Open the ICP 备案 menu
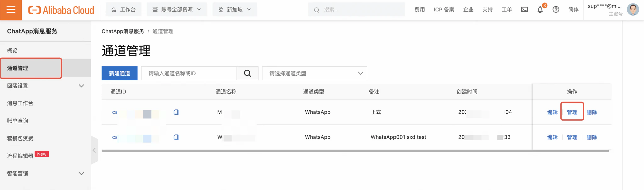The height and width of the screenshot is (190, 644). point(444,10)
